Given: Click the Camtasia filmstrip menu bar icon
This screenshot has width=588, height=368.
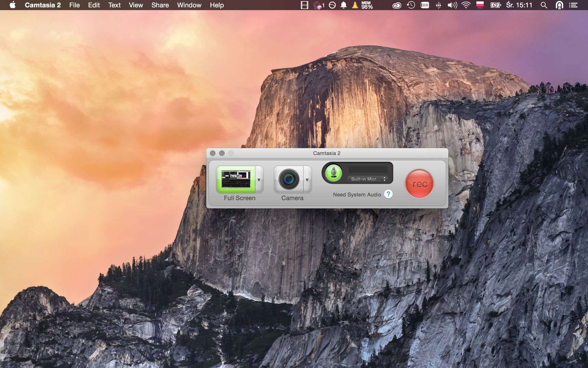Looking at the screenshot, I should 304,5.
